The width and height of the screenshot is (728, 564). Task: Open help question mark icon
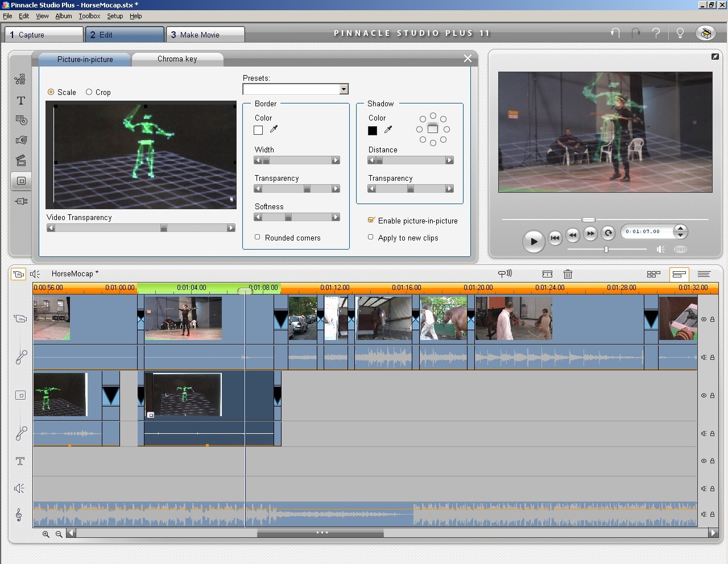click(x=656, y=33)
